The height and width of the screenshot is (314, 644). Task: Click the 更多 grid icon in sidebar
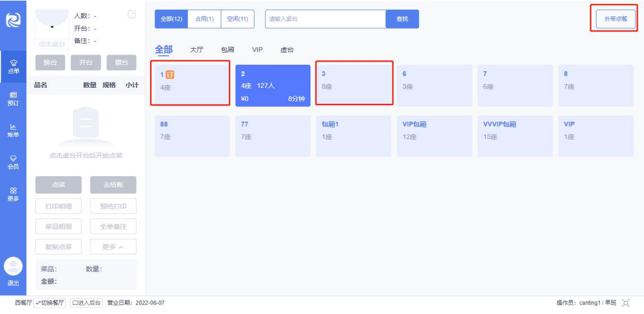(13, 194)
